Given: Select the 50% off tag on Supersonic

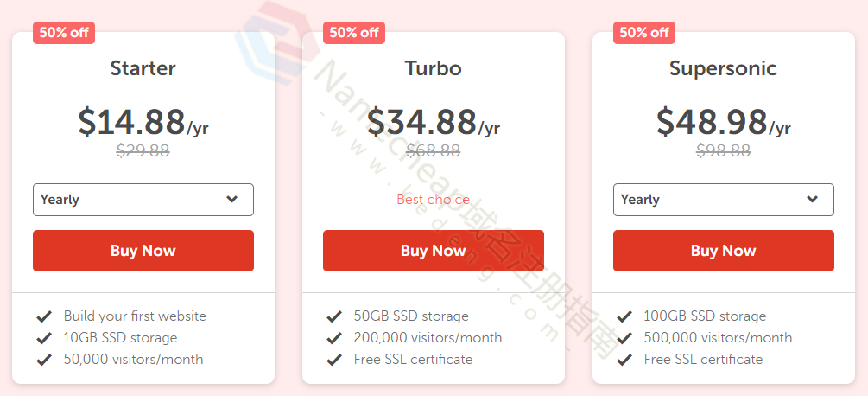Looking at the screenshot, I should pos(644,33).
